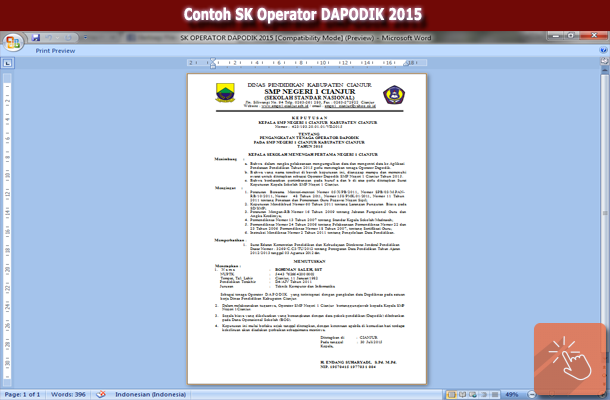Screen dimensions: 610x400
Task: Click the MEMUTUSKAN heading in document
Action: click(310, 261)
